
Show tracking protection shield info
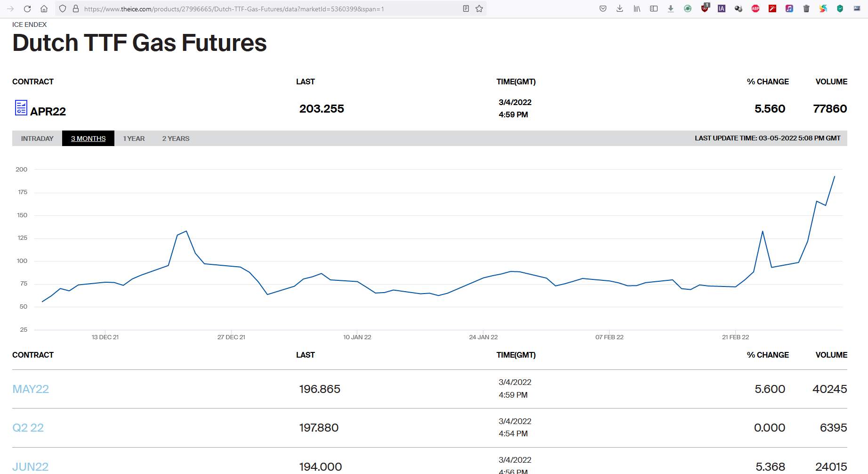[63, 9]
